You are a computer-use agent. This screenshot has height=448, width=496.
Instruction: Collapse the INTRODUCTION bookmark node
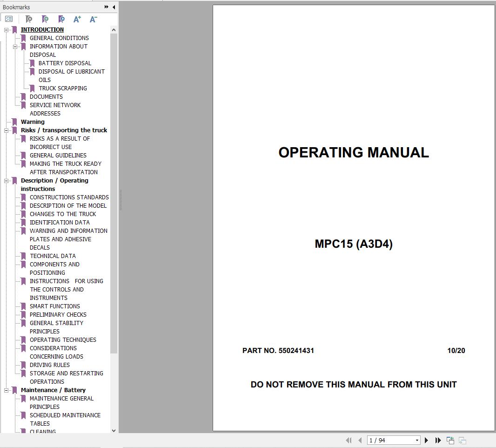(6, 30)
